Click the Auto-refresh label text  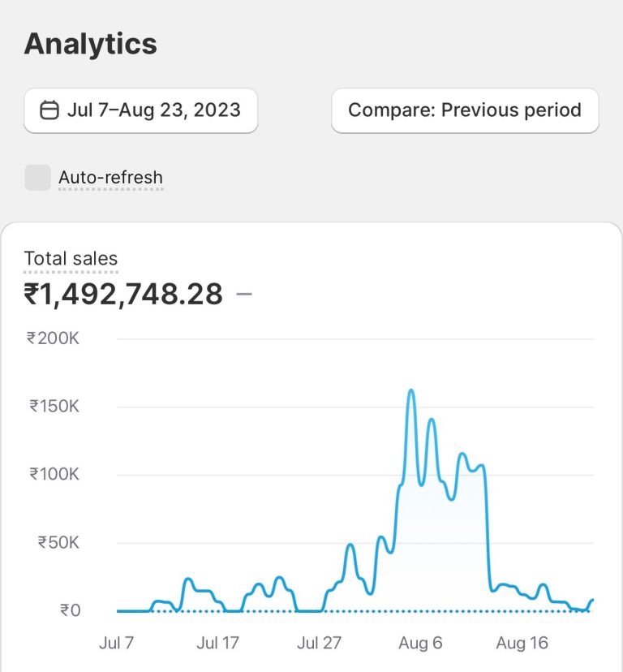coord(110,177)
